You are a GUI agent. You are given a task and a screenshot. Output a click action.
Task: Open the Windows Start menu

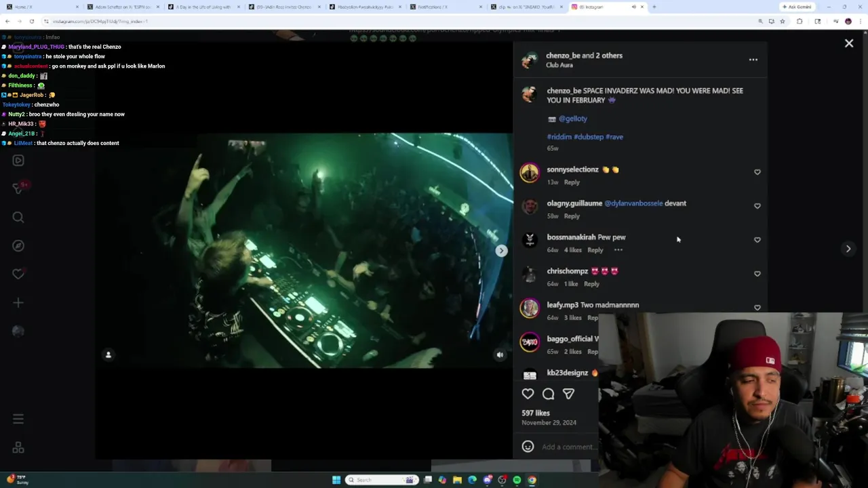336,480
